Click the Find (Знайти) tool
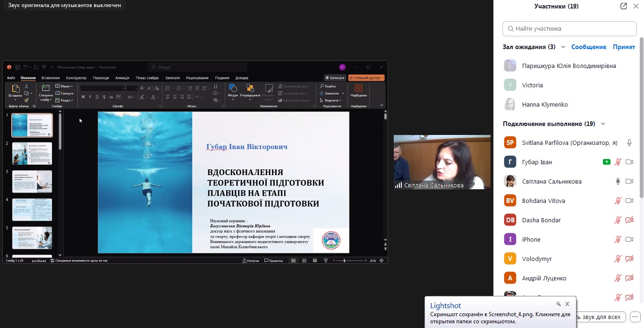This screenshot has width=644, height=328. [x=328, y=86]
